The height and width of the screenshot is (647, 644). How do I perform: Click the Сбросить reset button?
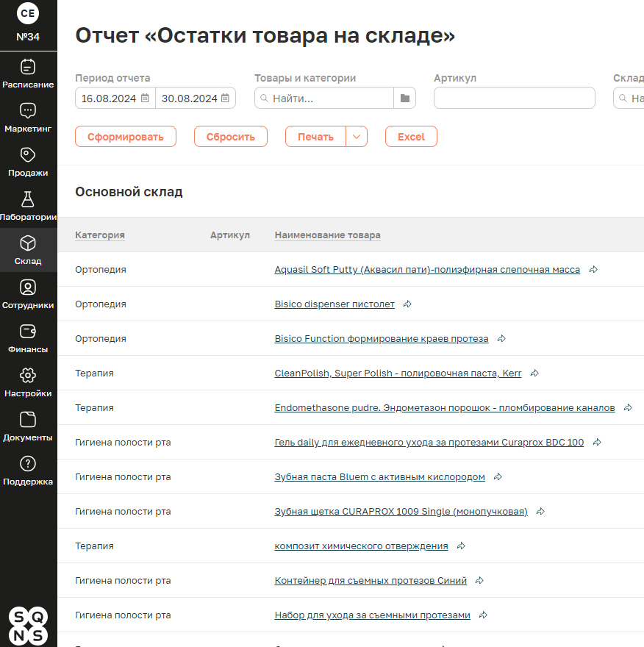coord(231,137)
